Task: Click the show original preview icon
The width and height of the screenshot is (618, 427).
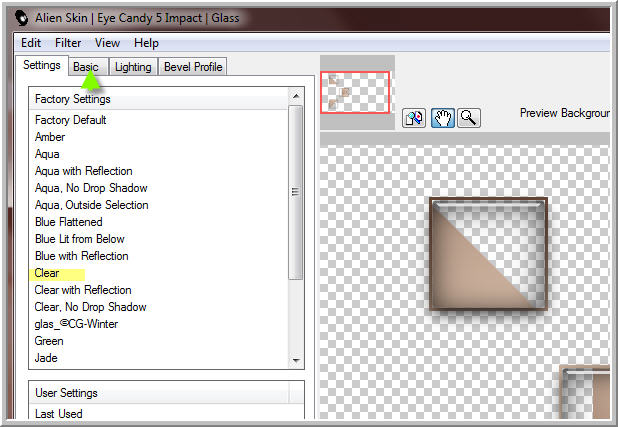Action: click(413, 118)
